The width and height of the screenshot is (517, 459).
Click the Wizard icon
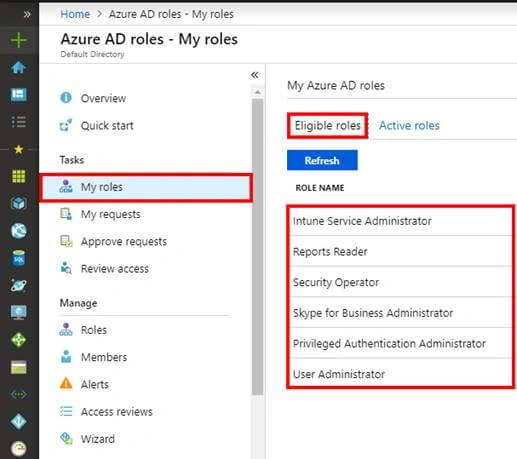click(66, 438)
